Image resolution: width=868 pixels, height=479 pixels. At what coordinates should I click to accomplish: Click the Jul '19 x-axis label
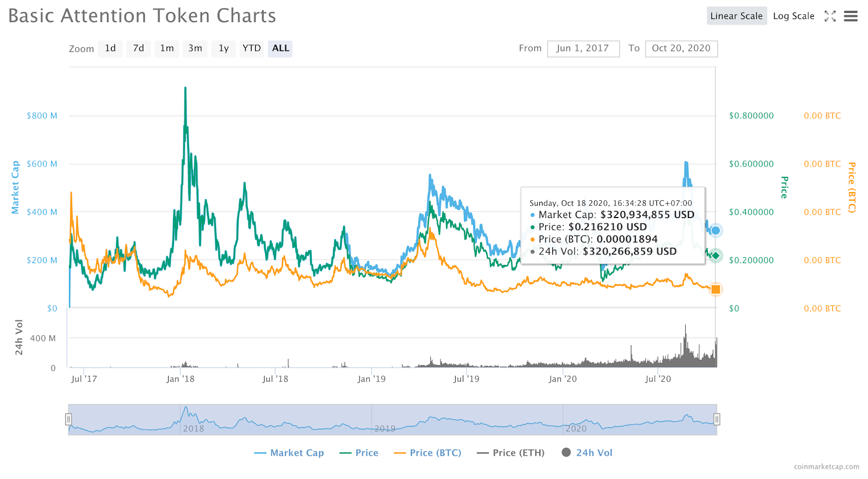467,379
